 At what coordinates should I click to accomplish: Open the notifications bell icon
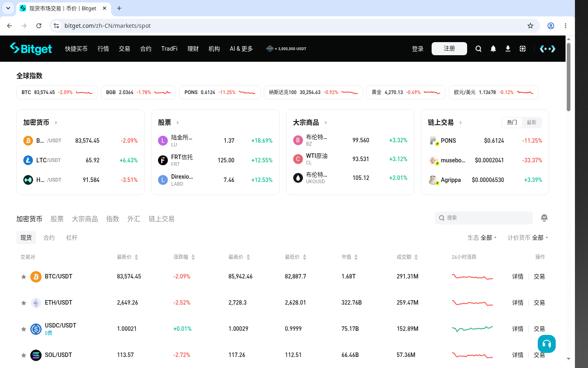click(493, 49)
